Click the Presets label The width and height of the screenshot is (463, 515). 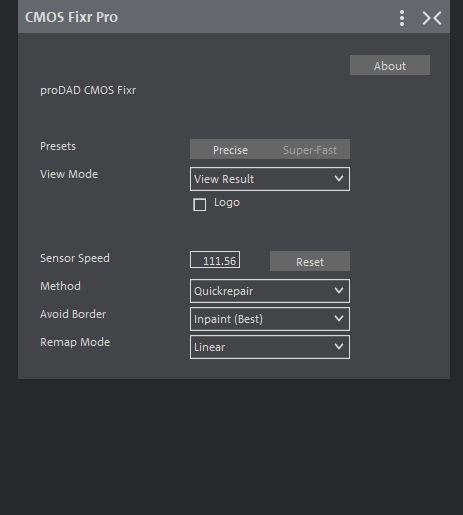[58, 146]
